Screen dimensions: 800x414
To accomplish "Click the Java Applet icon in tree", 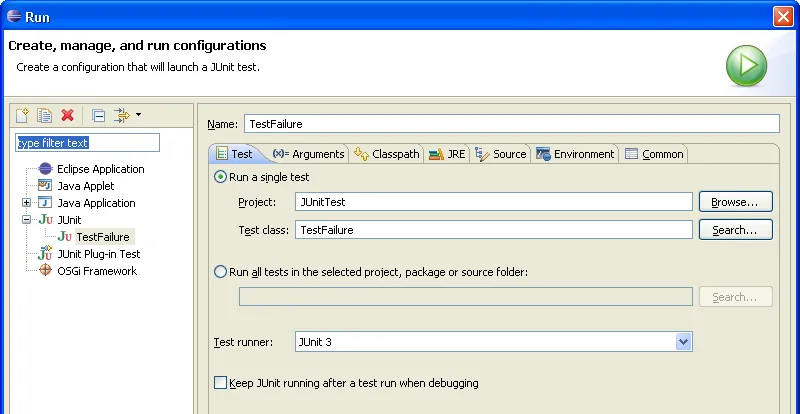I will coord(45,185).
